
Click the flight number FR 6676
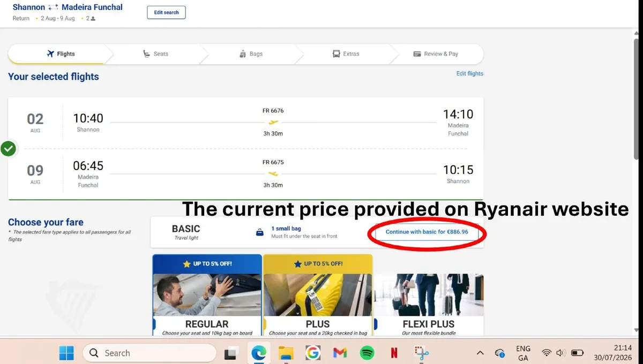coord(273,111)
